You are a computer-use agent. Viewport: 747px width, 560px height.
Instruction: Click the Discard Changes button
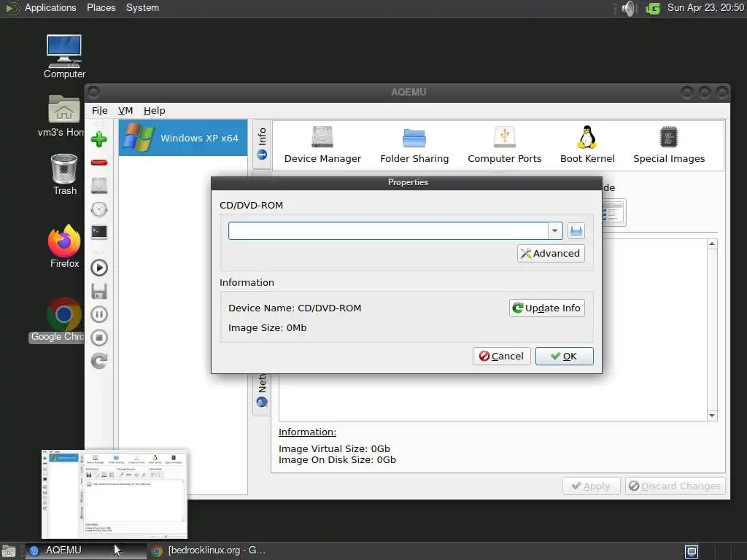675,486
